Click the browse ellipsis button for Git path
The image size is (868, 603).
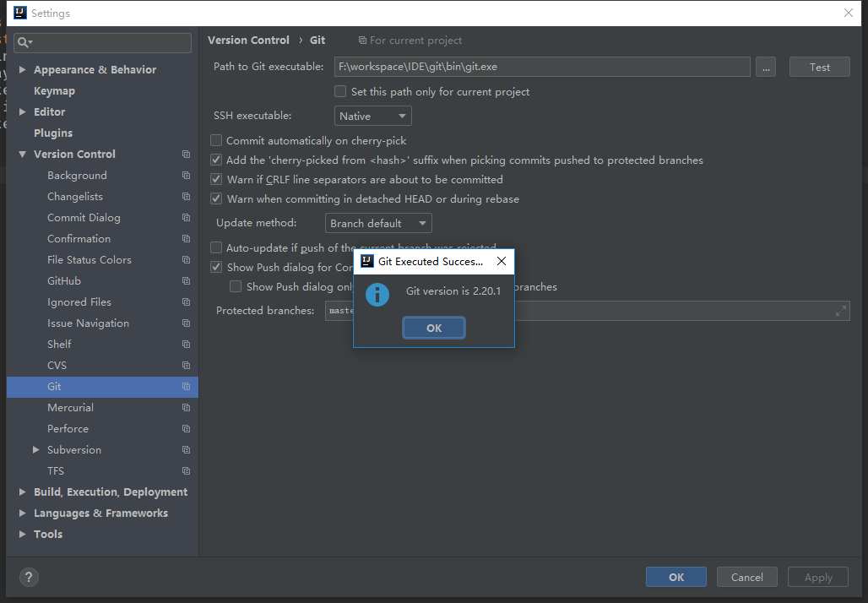click(x=766, y=68)
